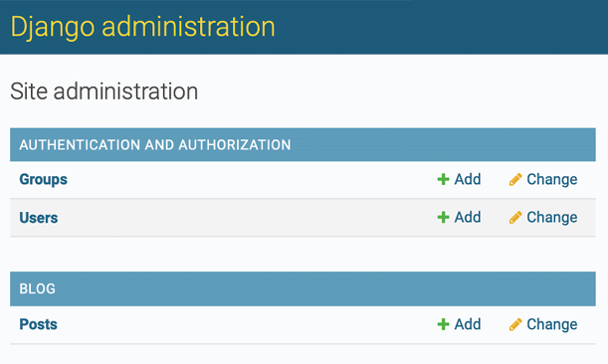The width and height of the screenshot is (608, 364).
Task: Click the pencil icon in Groups row
Action: coord(515,179)
